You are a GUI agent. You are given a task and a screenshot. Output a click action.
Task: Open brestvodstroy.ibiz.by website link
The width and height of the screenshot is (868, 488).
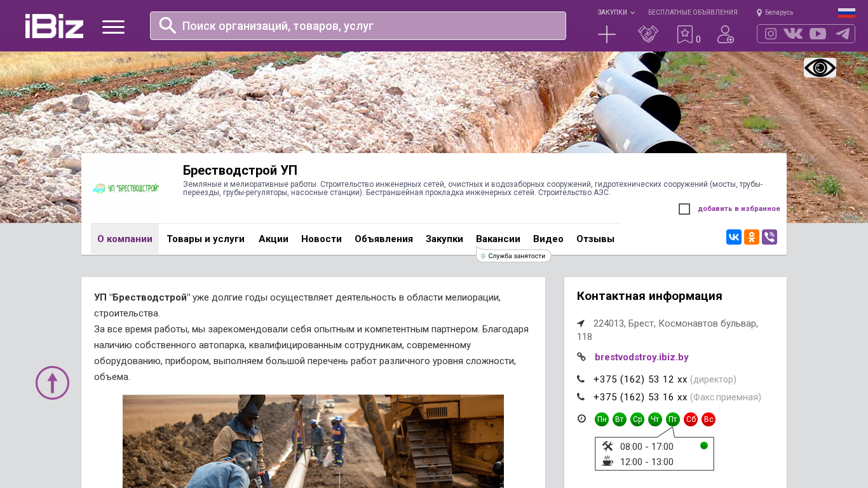[642, 357]
